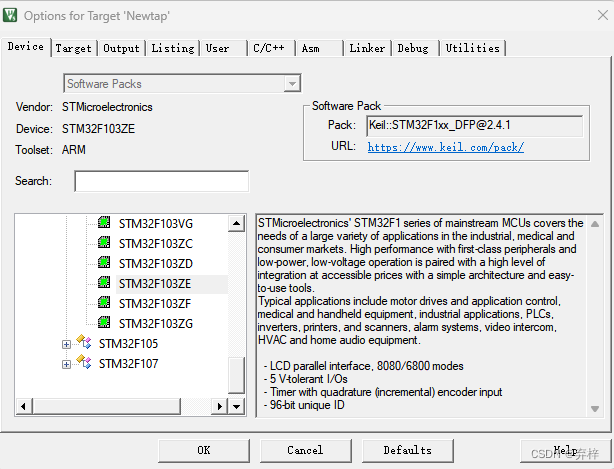Select STM32F103ZF in device tree
The width and height of the screenshot is (614, 469).
point(155,304)
